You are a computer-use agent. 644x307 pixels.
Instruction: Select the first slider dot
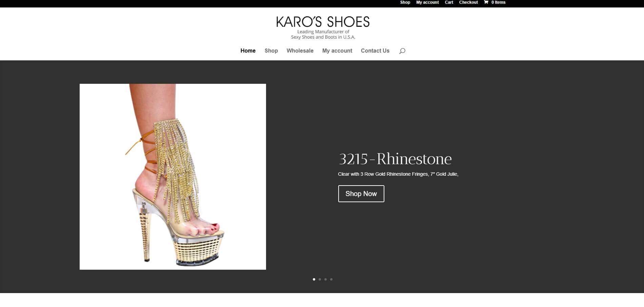pos(314,280)
